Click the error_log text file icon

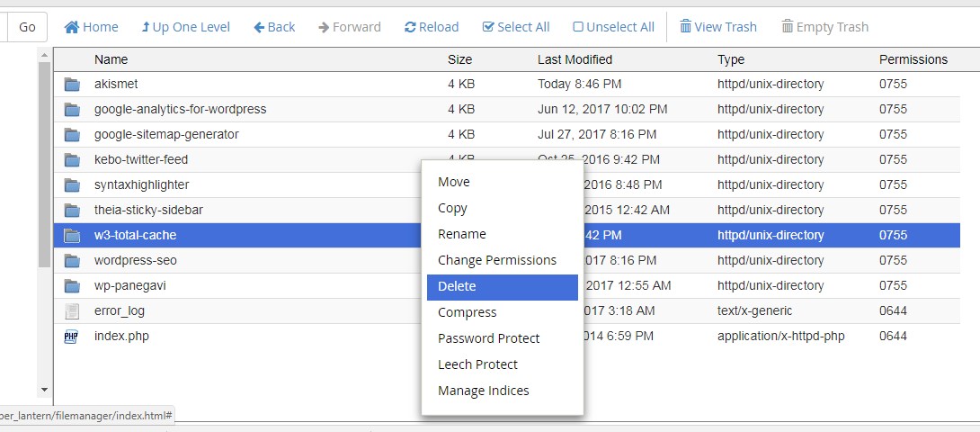click(72, 311)
